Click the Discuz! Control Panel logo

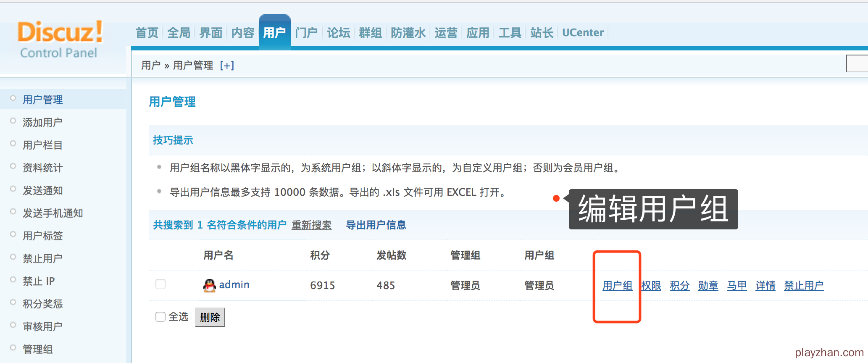59,40
